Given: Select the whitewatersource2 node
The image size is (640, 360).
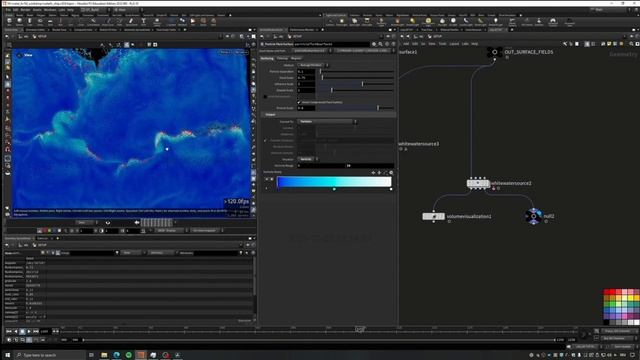Looking at the screenshot, I should pyautogui.click(x=478, y=183).
